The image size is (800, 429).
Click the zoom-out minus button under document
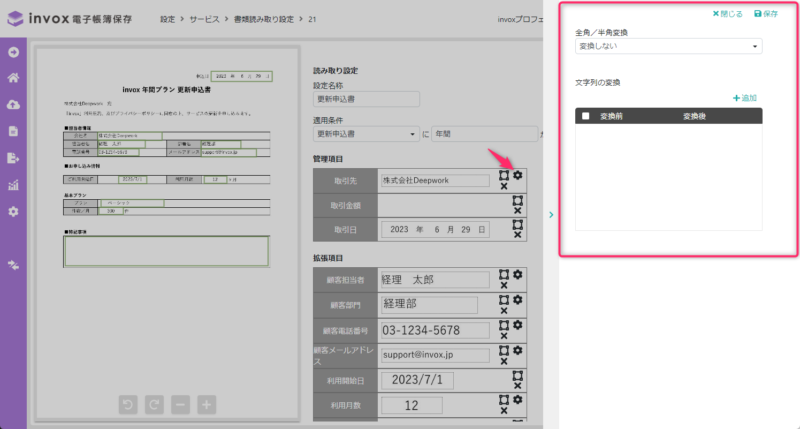[180, 405]
